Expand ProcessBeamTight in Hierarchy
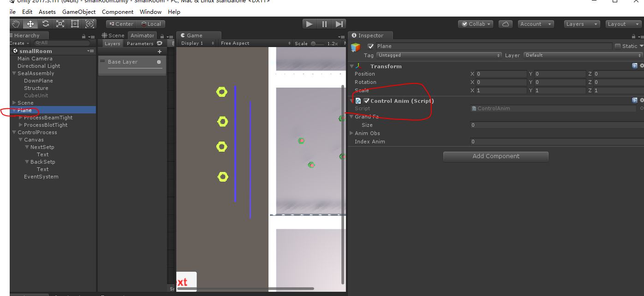Screen dimensions: 644x296 20,118
